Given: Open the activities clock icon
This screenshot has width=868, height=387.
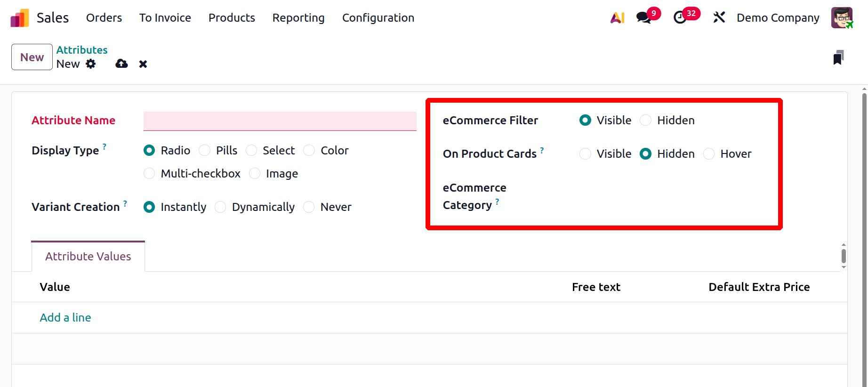Looking at the screenshot, I should pyautogui.click(x=680, y=18).
